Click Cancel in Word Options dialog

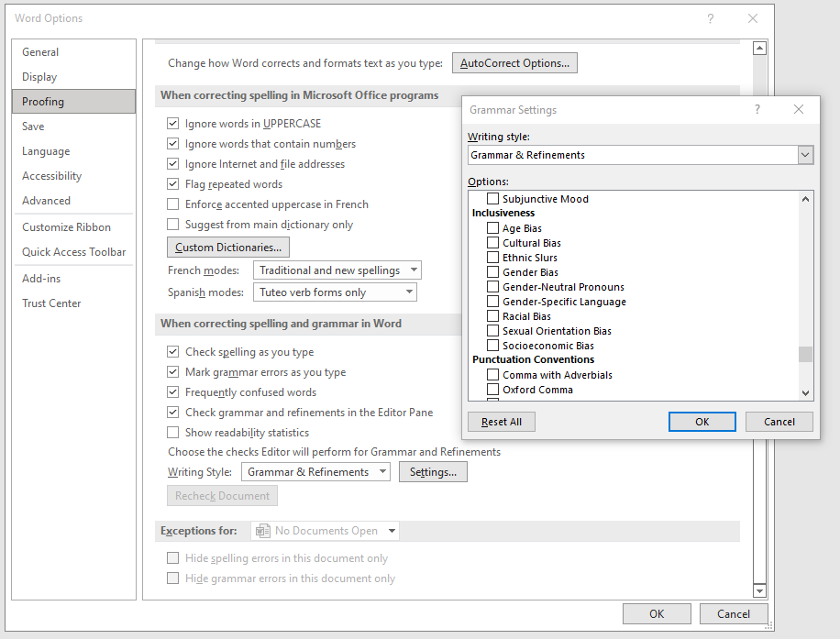point(734,614)
